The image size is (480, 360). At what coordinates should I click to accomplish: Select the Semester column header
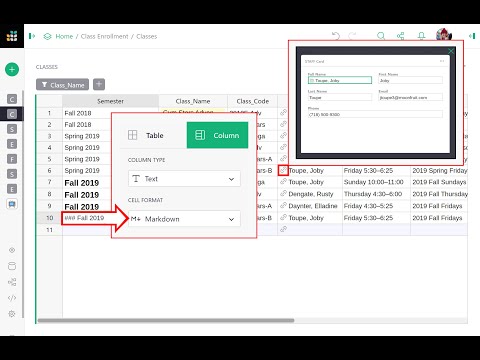(x=110, y=101)
